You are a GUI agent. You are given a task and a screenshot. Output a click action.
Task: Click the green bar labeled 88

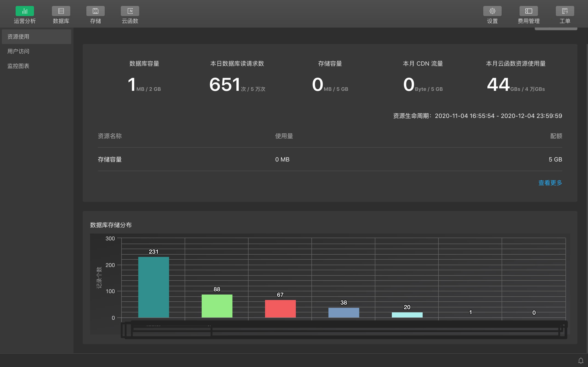(x=217, y=306)
